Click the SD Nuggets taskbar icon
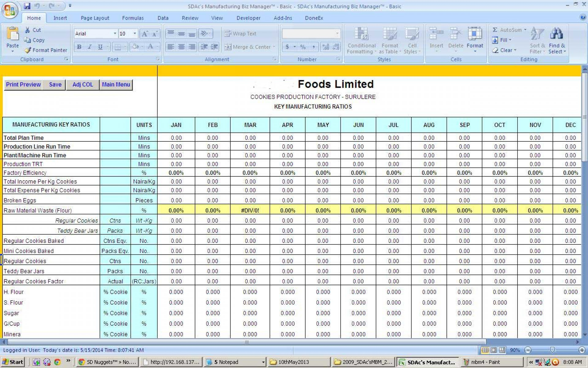Screen dimensions: 588x368 point(104,362)
